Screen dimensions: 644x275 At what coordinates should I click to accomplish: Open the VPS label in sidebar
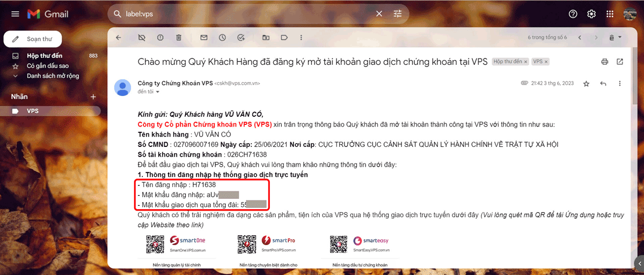click(33, 111)
